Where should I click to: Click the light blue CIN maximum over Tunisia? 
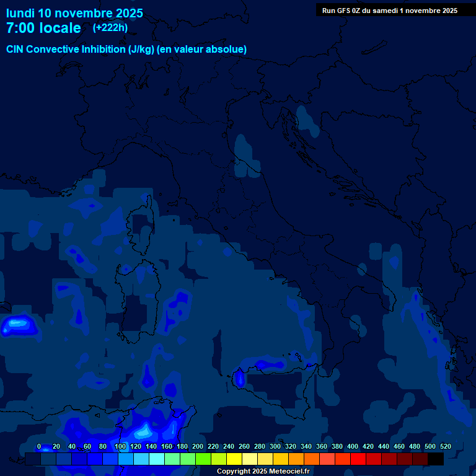click(x=144, y=430)
